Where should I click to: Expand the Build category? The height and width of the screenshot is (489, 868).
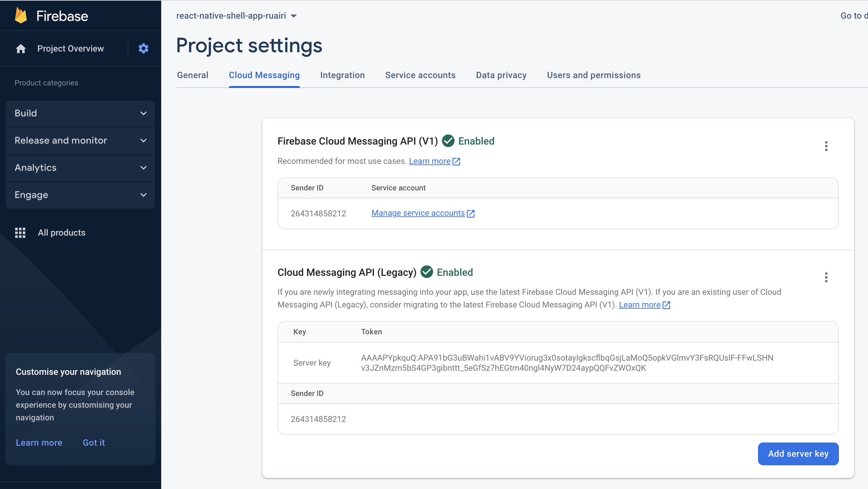pos(80,113)
